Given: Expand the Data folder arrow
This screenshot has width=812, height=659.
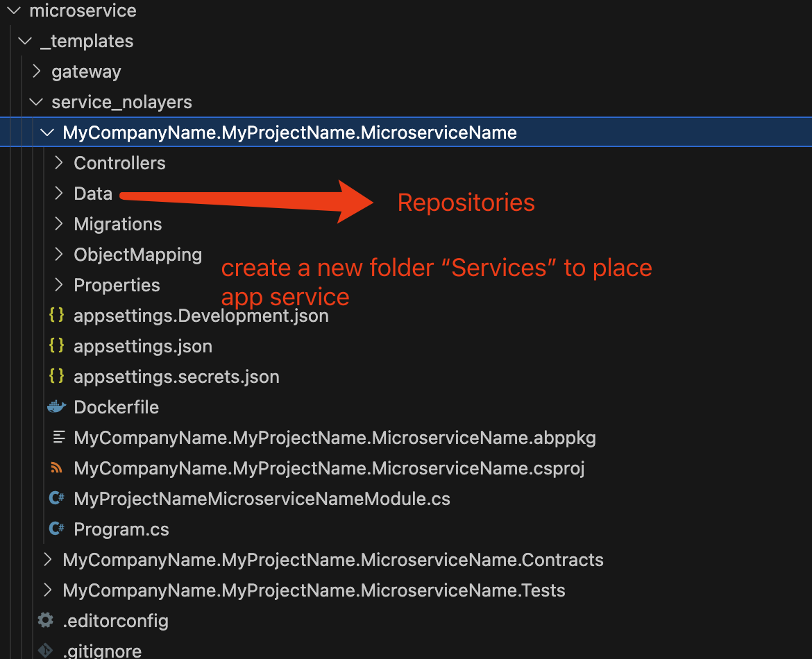Looking at the screenshot, I should (59, 194).
